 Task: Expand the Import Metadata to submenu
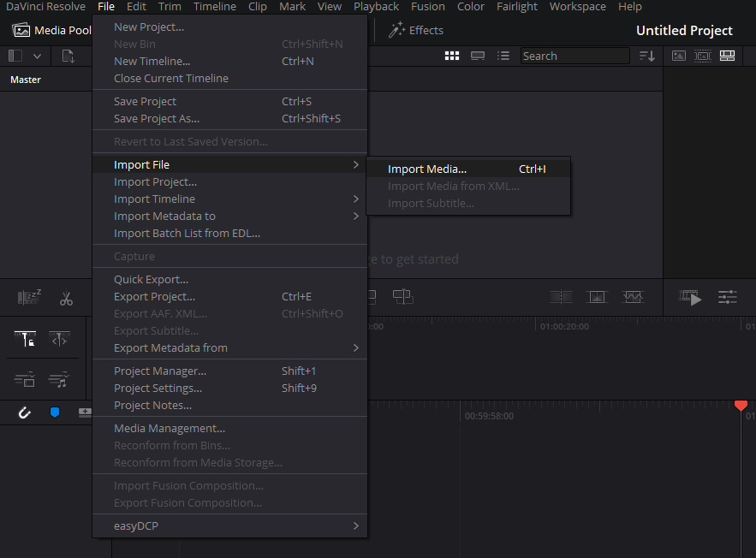pyautogui.click(x=229, y=217)
